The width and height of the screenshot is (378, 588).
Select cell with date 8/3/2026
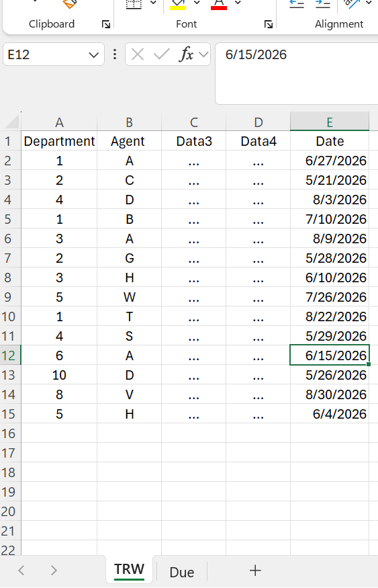pyautogui.click(x=330, y=200)
